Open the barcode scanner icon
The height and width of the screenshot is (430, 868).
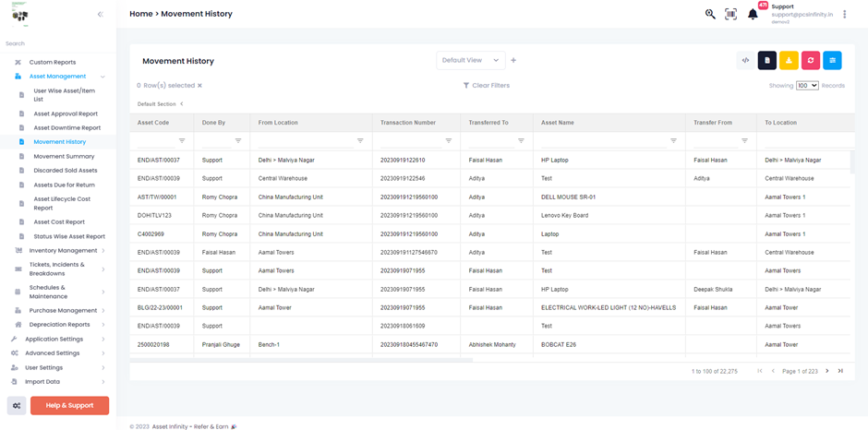730,15
